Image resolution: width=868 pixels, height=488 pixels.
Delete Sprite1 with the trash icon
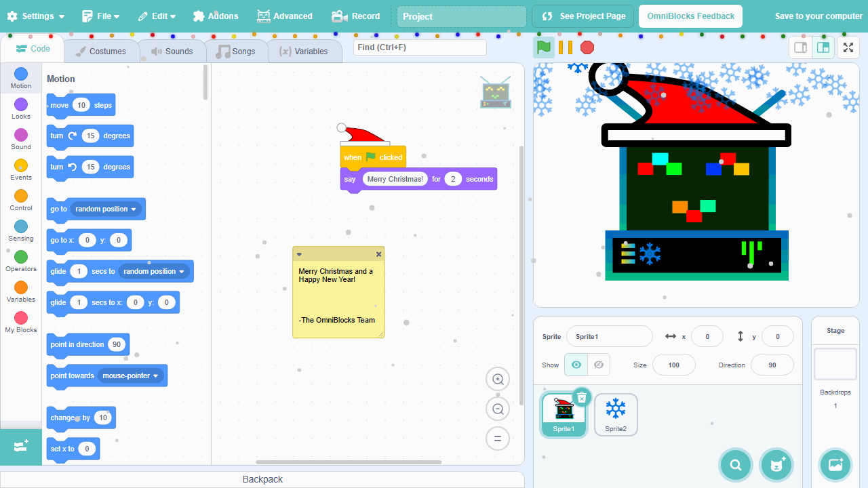(582, 398)
